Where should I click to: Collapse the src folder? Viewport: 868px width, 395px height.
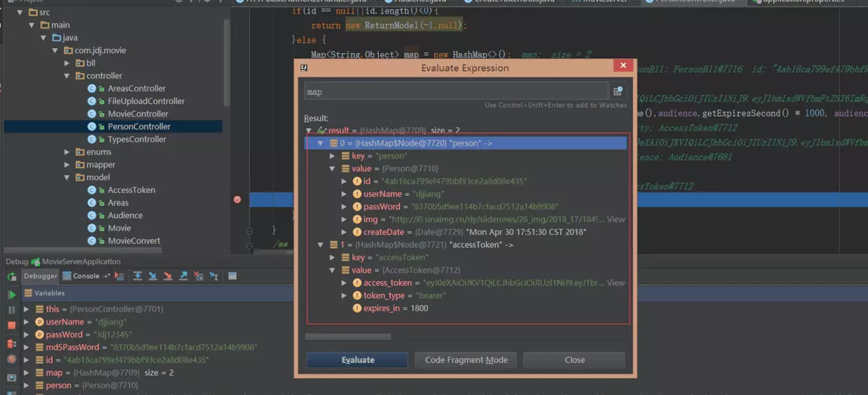(18, 12)
